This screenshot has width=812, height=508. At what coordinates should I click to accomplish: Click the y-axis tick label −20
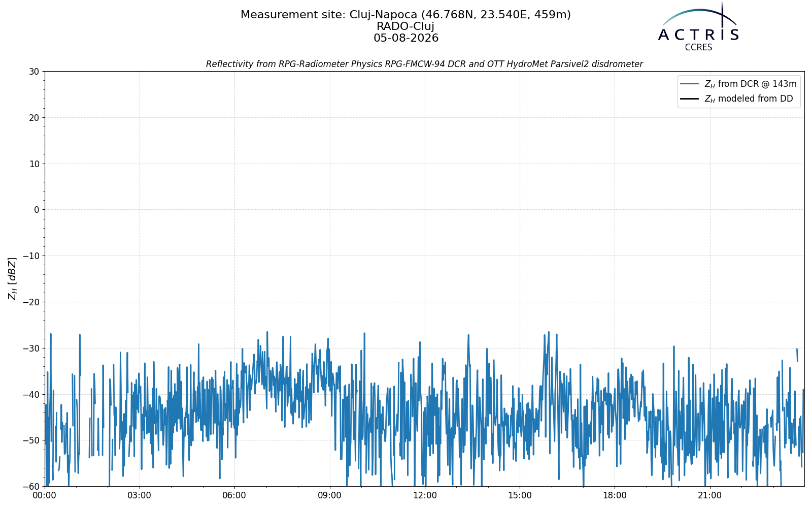pos(30,302)
